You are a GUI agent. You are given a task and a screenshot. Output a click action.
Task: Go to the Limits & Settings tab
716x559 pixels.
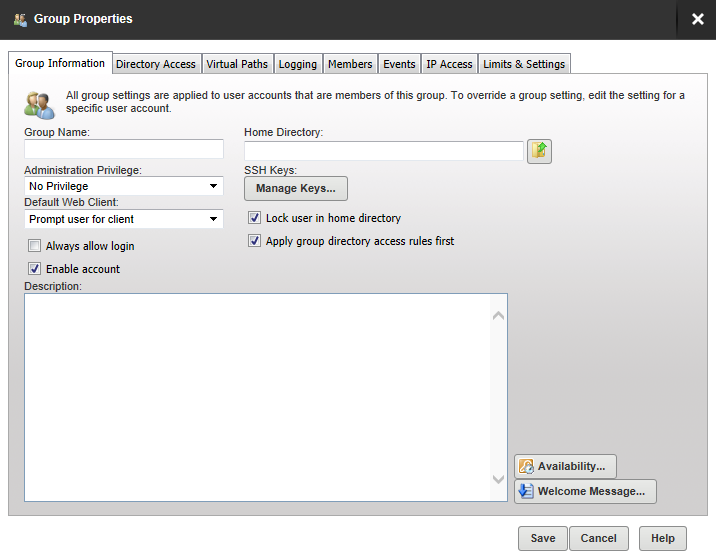point(524,64)
